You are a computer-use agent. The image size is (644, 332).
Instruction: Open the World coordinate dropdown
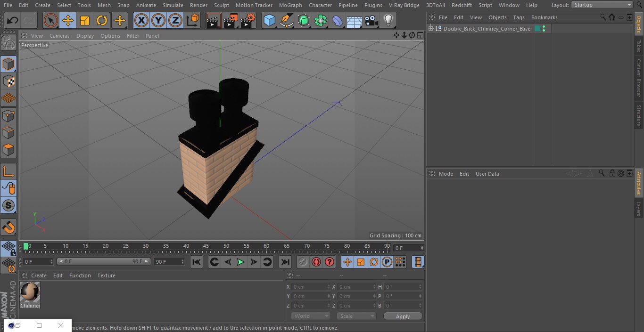pos(311,316)
